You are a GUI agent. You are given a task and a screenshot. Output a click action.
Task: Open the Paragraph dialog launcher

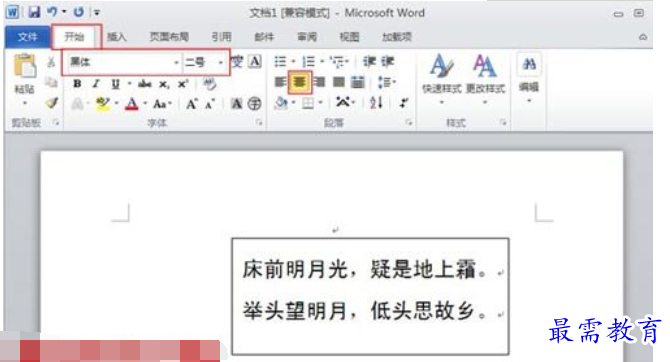point(408,123)
